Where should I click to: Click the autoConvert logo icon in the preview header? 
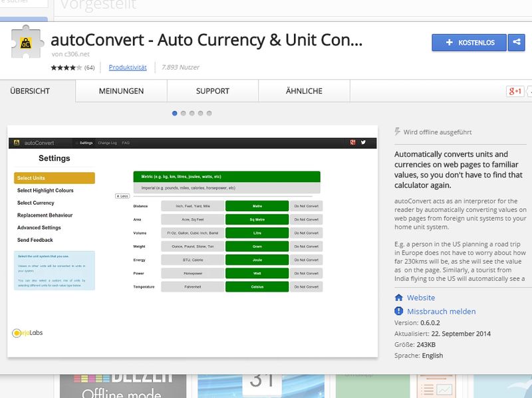17,143
